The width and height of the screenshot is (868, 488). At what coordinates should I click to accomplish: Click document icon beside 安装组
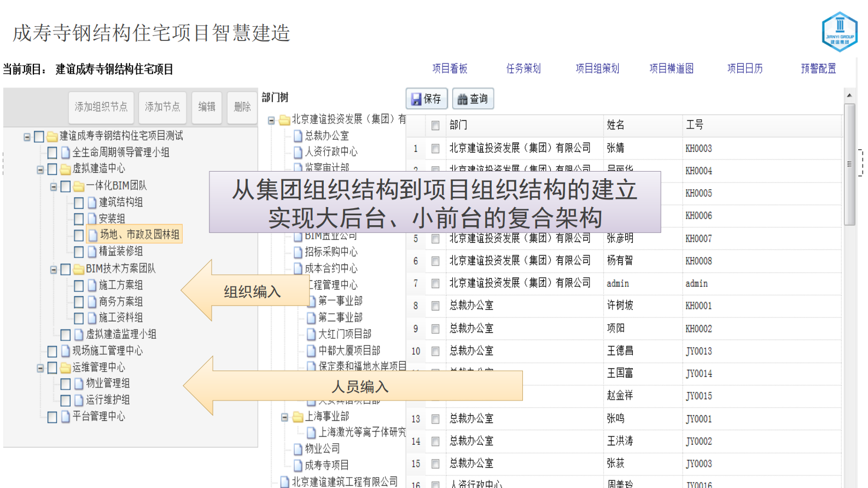click(92, 219)
